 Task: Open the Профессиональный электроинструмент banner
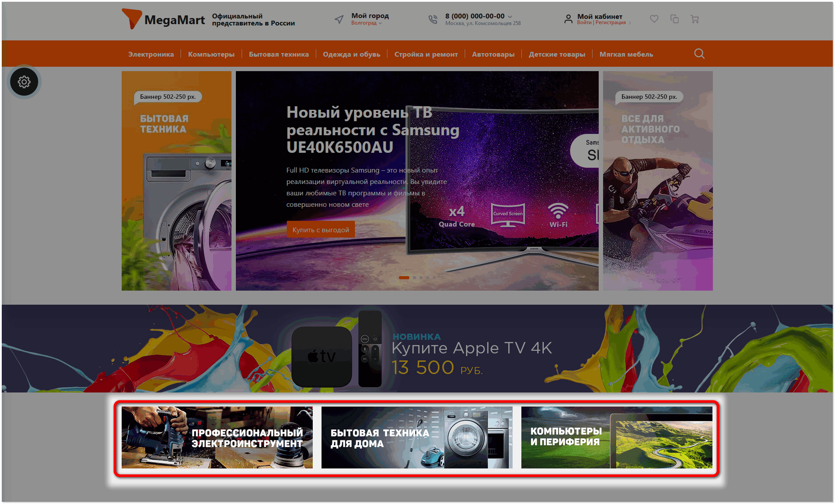[x=217, y=437]
